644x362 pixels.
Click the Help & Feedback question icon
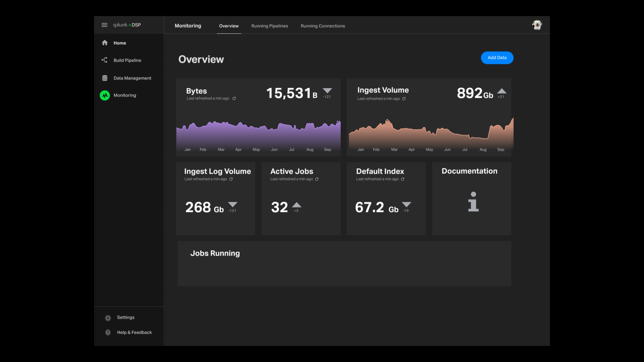(108, 332)
